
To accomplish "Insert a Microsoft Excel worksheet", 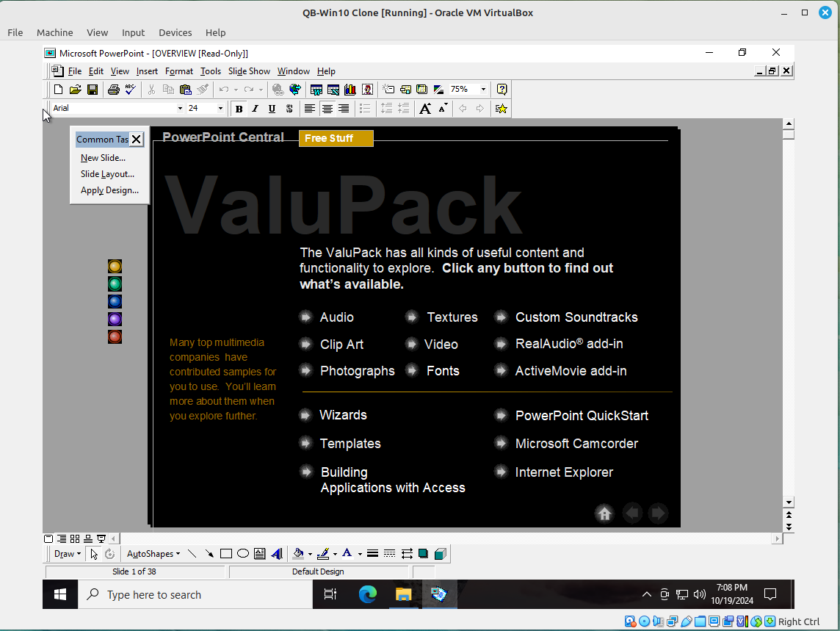I will [x=333, y=90].
